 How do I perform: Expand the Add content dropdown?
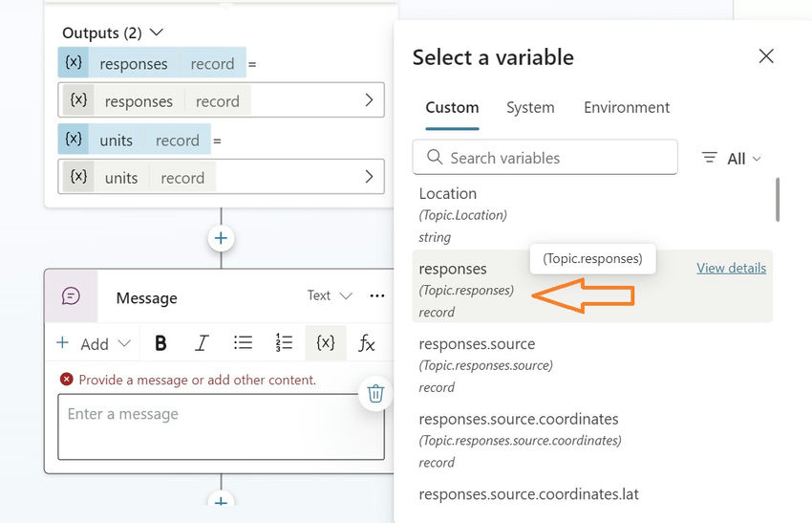[x=94, y=343]
